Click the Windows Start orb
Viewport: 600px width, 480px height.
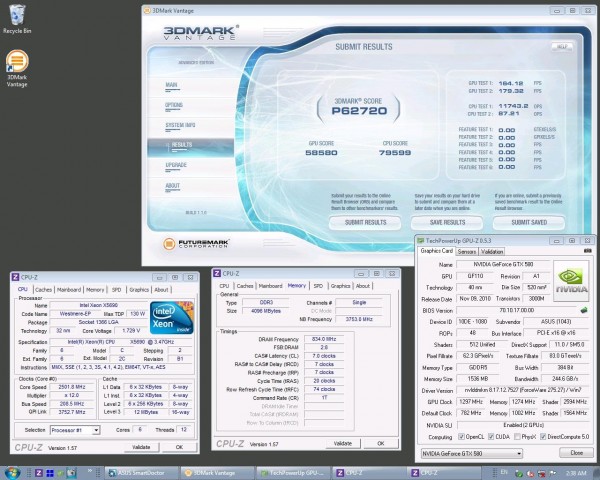click(x=11, y=473)
